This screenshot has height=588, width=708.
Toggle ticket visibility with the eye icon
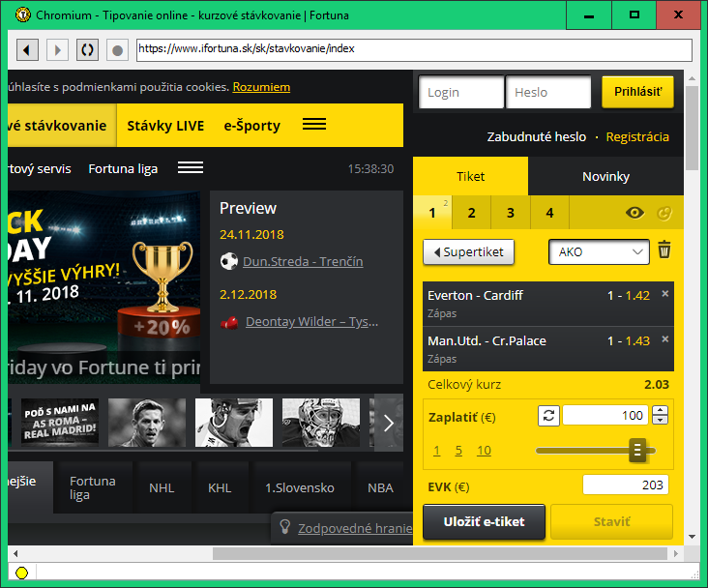[x=634, y=212]
